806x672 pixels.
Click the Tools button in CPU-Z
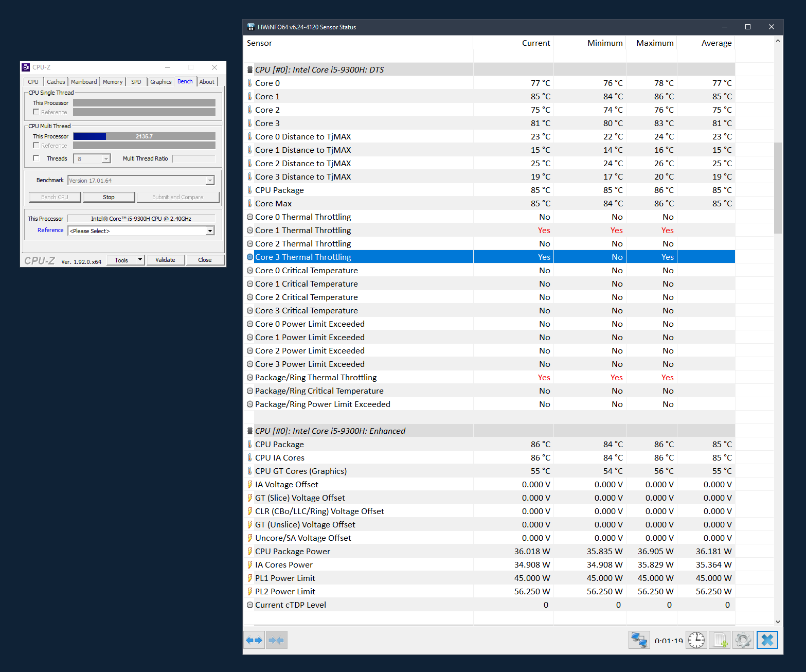(x=121, y=260)
